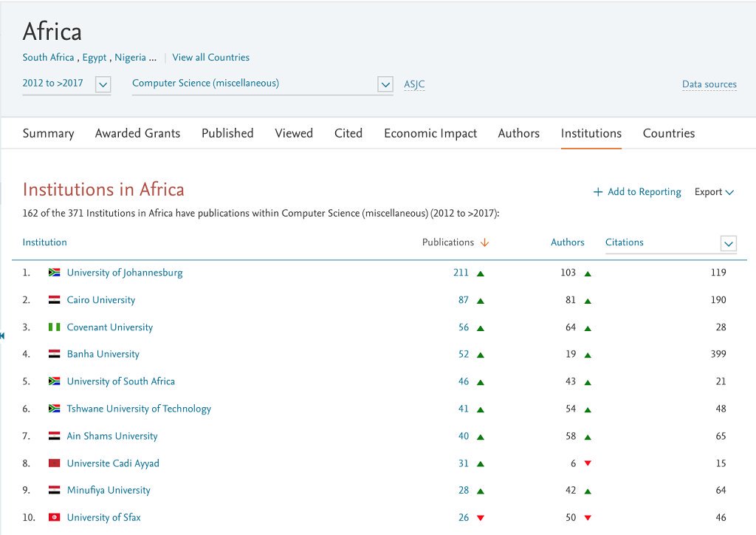Open Ain Shams University

[x=112, y=436]
